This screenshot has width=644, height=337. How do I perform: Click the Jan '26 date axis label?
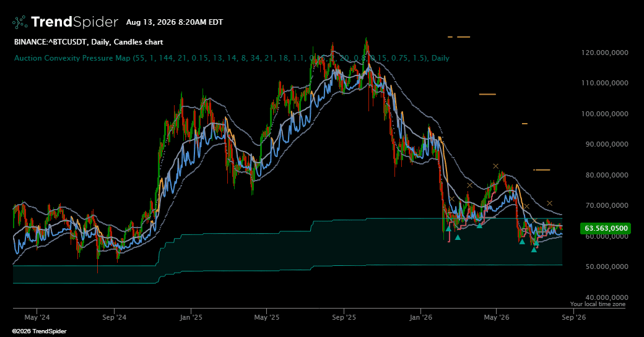(x=420, y=317)
